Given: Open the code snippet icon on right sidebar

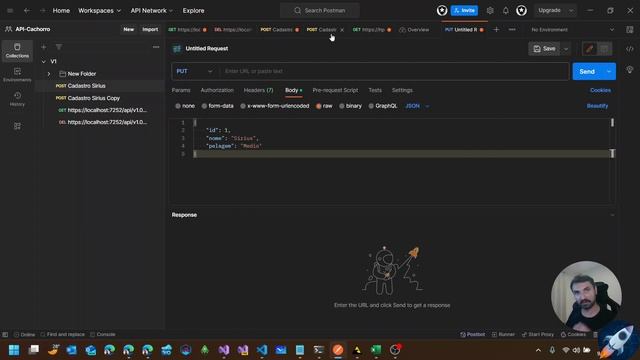Looking at the screenshot, I should 630,49.
